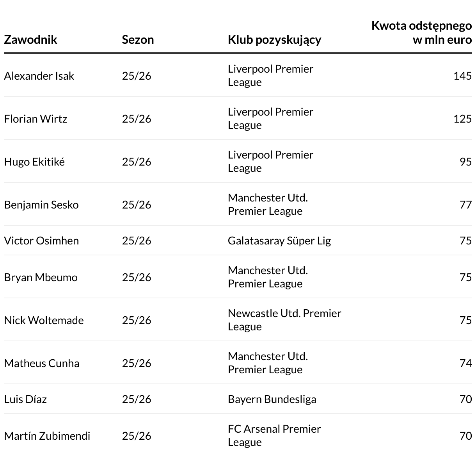
Task: Click the Klub pozyskujący column header
Action: [x=274, y=39]
